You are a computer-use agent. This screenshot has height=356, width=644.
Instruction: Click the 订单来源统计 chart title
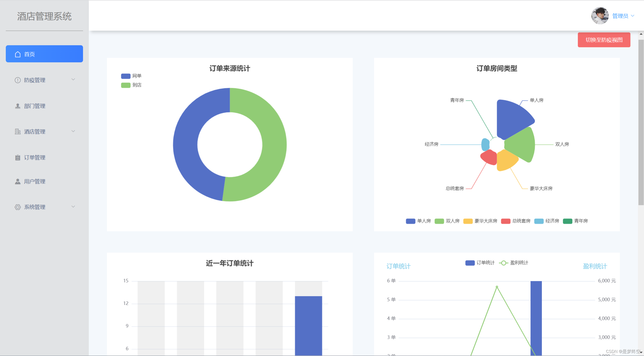click(230, 68)
